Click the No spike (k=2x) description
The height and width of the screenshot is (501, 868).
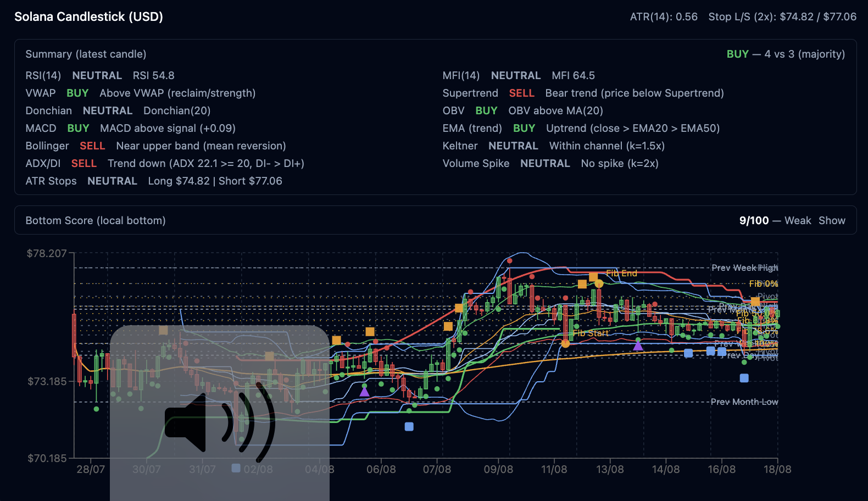tap(620, 163)
